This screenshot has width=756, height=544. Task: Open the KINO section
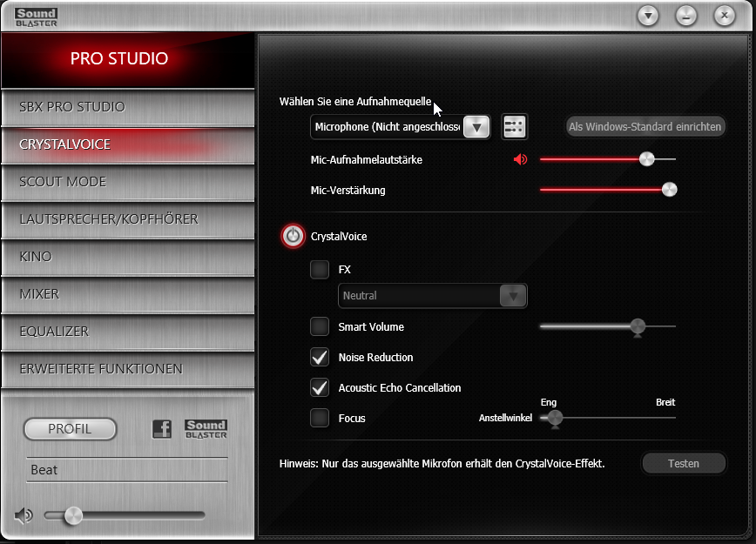(x=128, y=257)
